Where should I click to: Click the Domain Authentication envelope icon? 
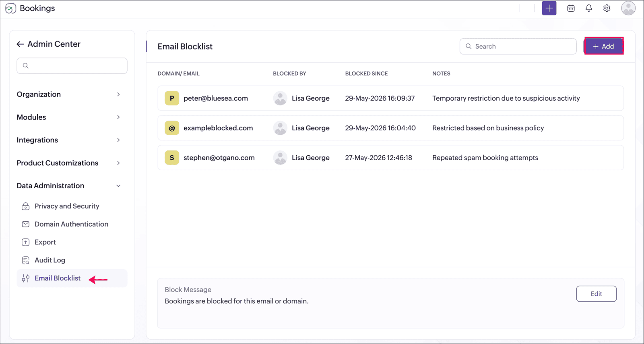pyautogui.click(x=25, y=224)
